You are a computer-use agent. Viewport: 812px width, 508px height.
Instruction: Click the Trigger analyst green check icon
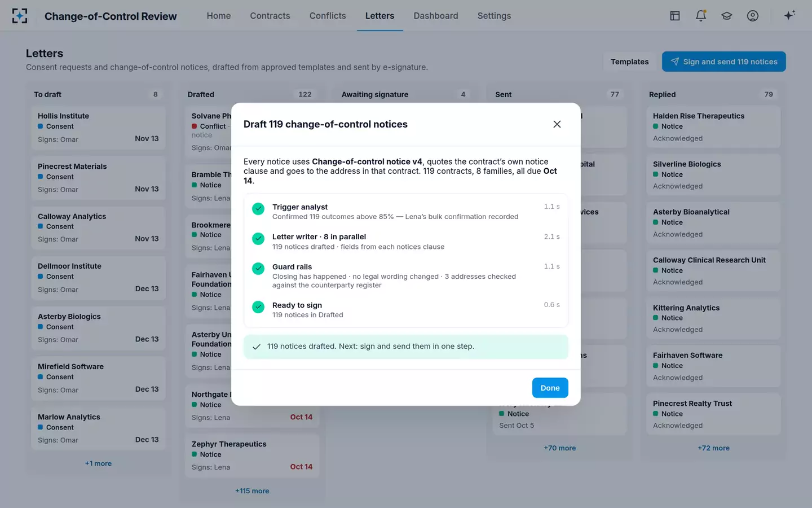pyautogui.click(x=258, y=209)
